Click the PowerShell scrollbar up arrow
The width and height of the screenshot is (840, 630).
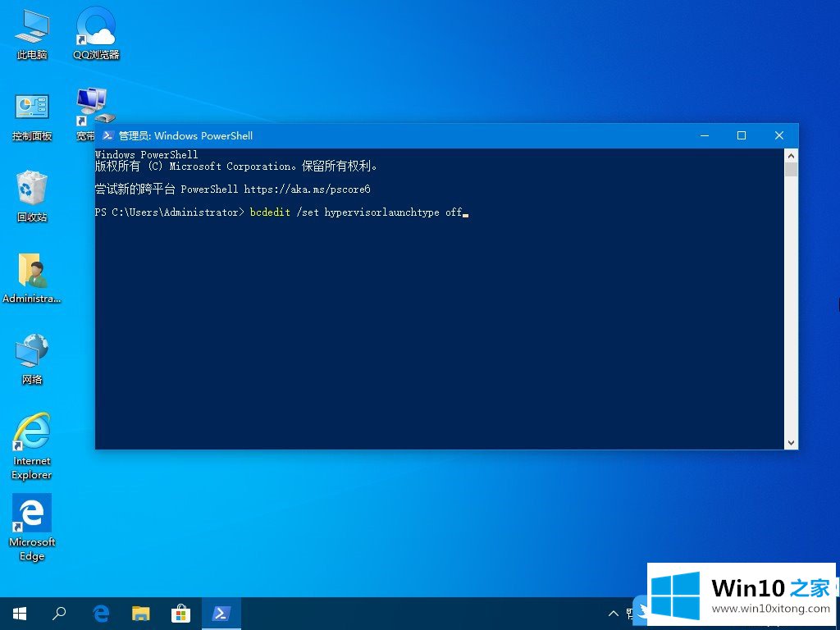coord(791,155)
